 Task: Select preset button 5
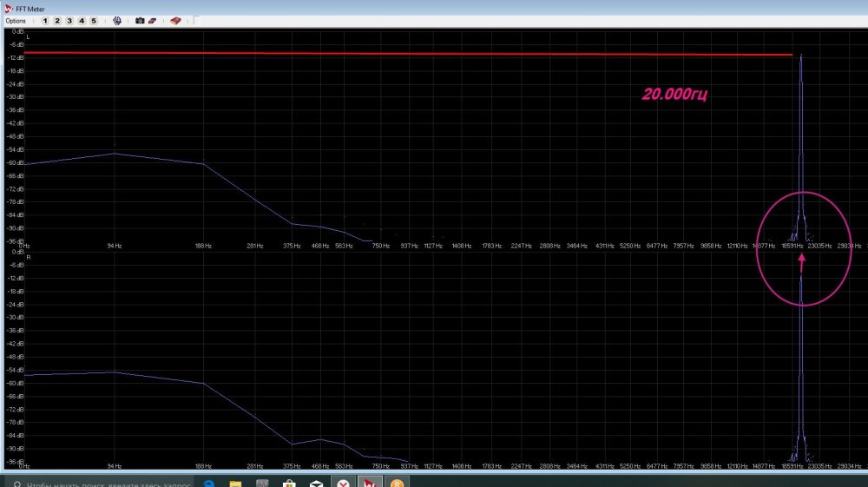click(x=94, y=20)
